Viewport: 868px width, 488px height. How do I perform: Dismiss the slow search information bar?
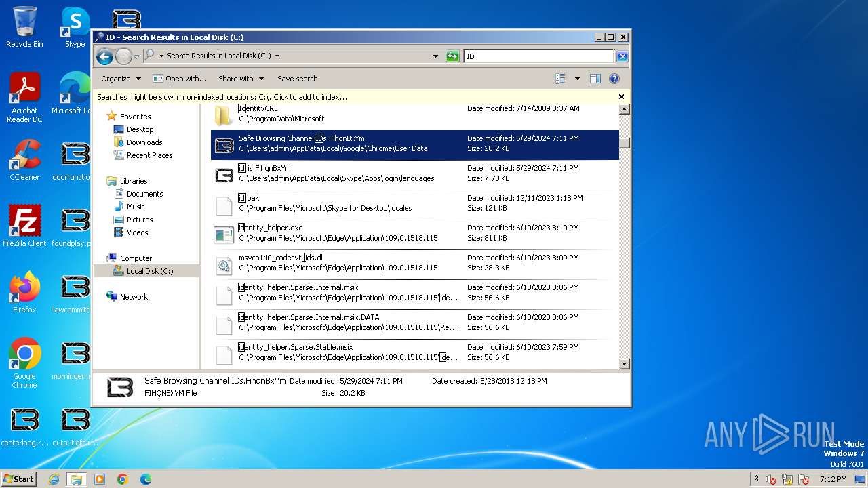click(x=621, y=97)
